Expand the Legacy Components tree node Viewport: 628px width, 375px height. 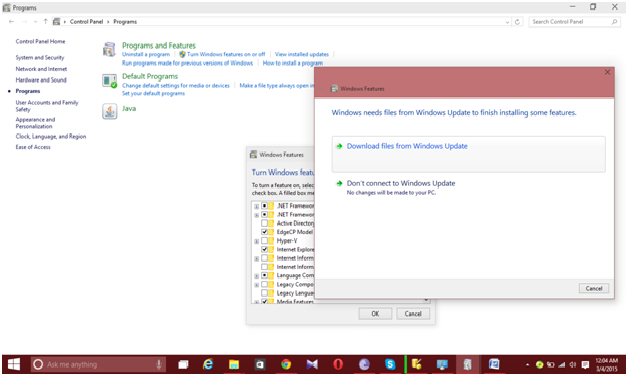click(x=256, y=285)
